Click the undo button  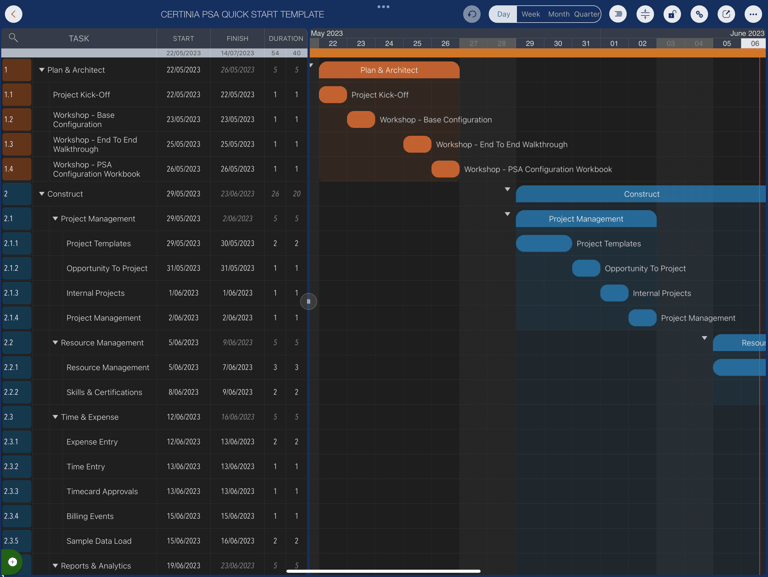coord(472,14)
